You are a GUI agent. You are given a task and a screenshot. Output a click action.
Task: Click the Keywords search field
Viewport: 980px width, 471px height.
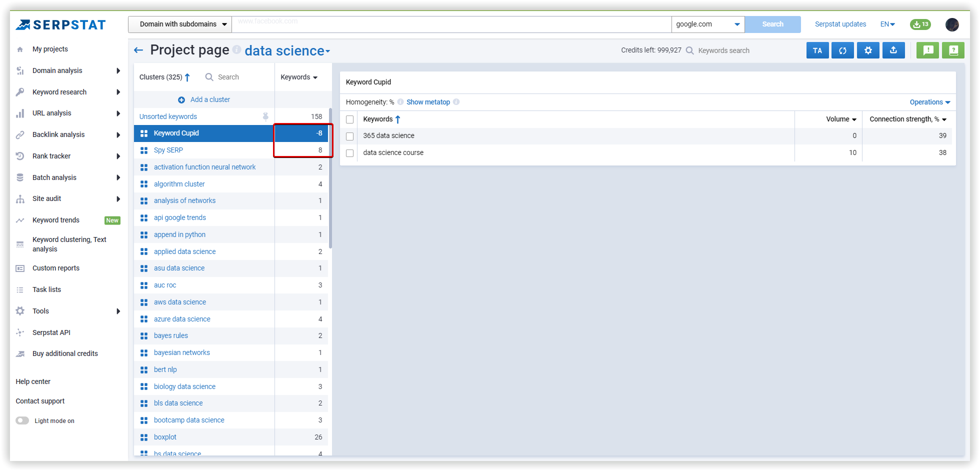coord(723,50)
